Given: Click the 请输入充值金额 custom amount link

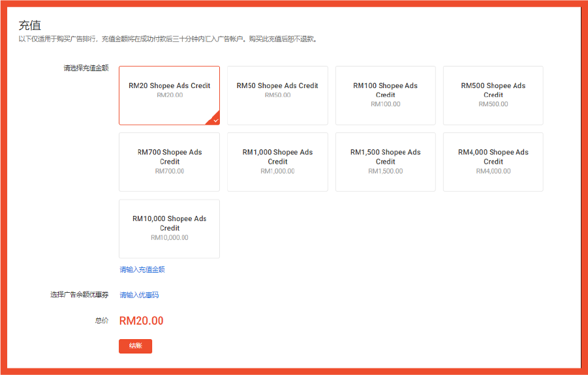Looking at the screenshot, I should pyautogui.click(x=142, y=269).
